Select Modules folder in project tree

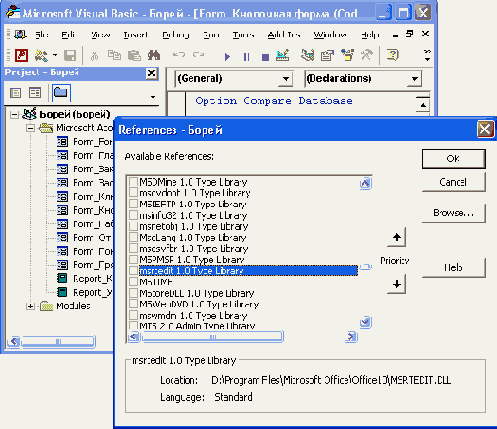73,306
